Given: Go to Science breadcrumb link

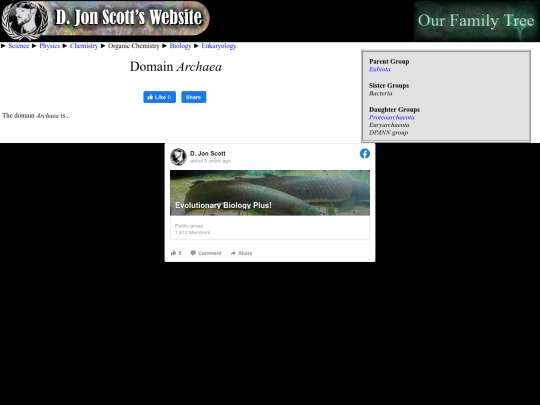Looking at the screenshot, I should pos(19,46).
